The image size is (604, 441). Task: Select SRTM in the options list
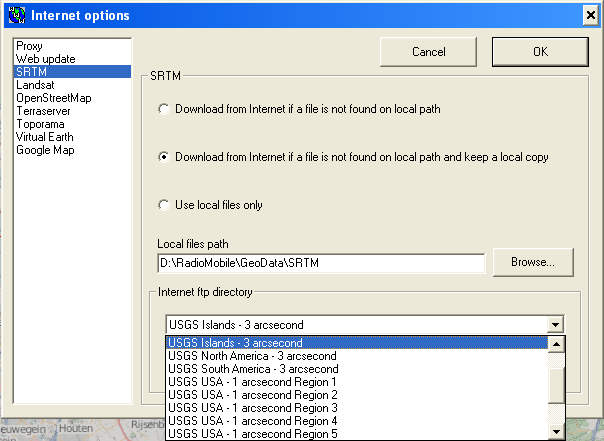(x=72, y=72)
